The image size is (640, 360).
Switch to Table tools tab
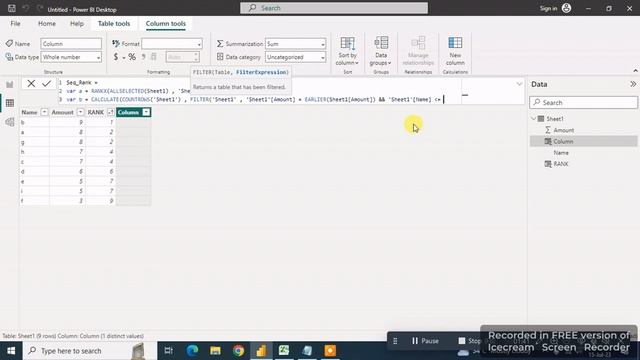pos(114,24)
